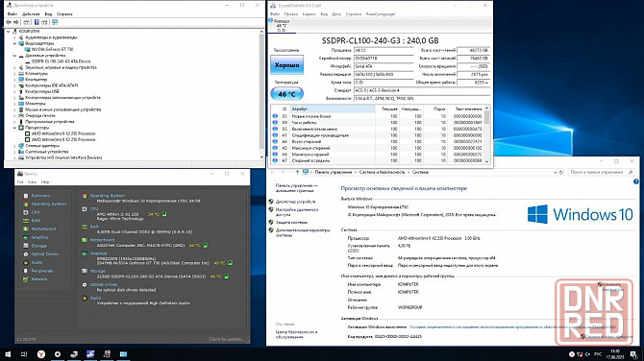Select Motherboard in Speccy sidebar

coord(43,229)
